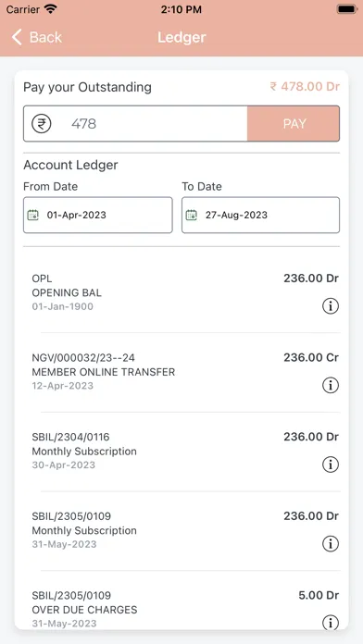Open To Date picker showing 27-Aug-2023
This screenshot has width=363, height=644.
click(x=260, y=215)
